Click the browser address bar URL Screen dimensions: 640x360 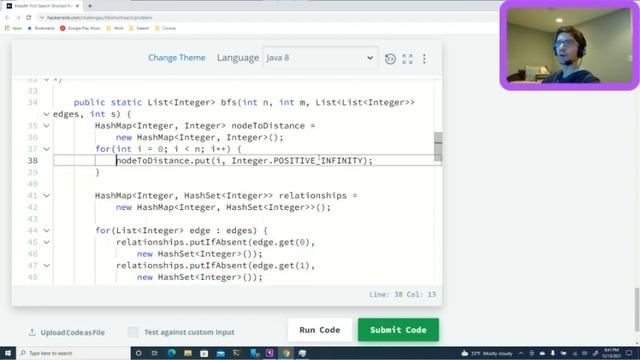pos(100,18)
